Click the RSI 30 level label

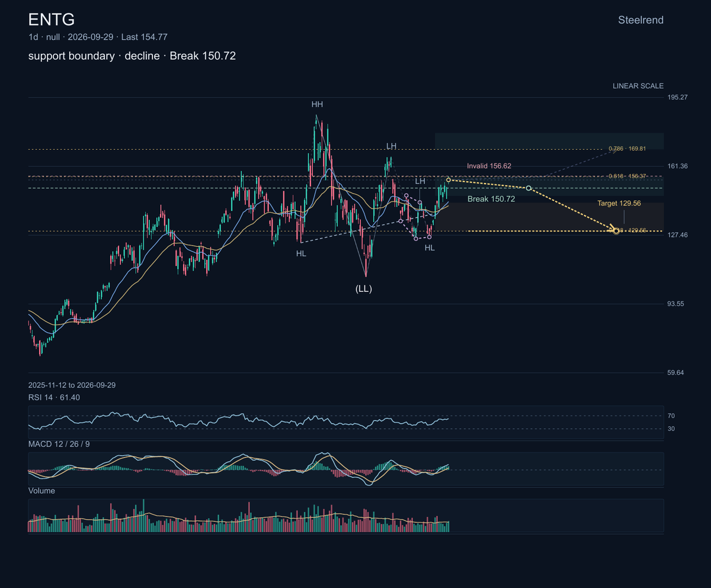[x=672, y=429]
